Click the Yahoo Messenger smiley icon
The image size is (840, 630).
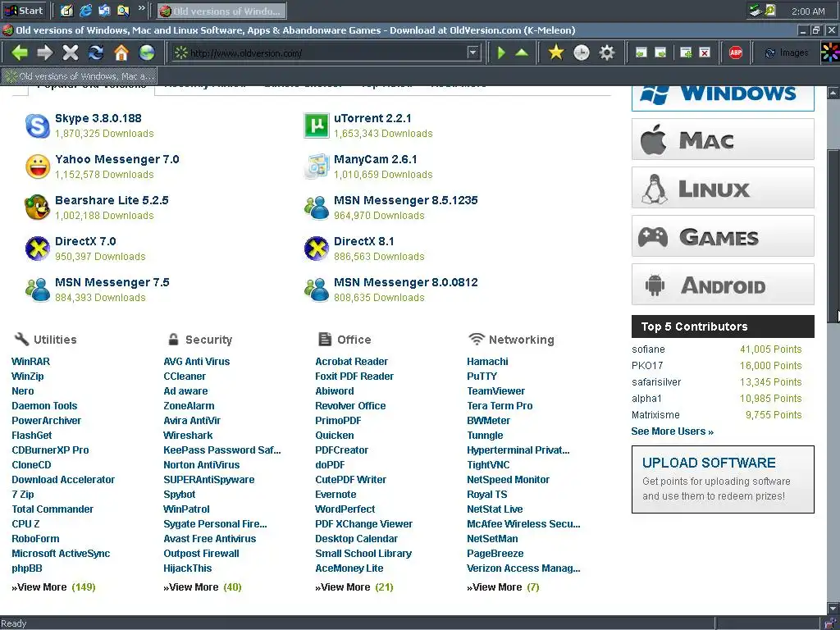pyautogui.click(x=38, y=167)
